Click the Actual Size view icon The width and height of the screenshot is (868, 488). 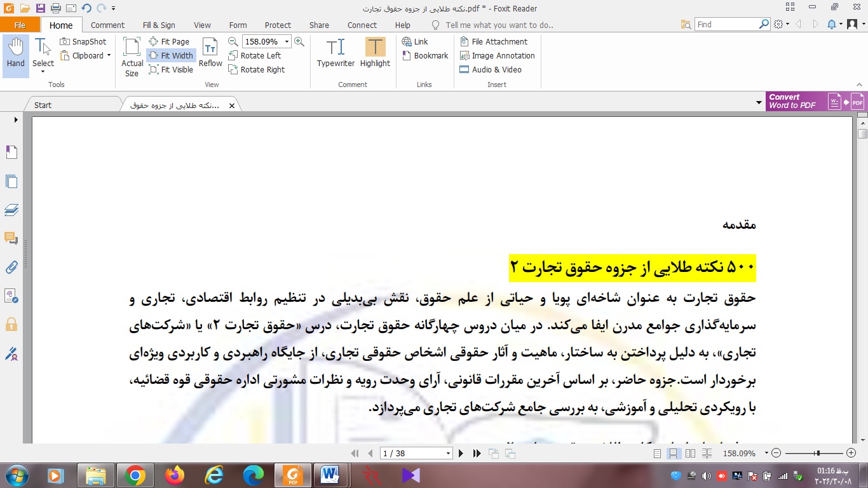[x=132, y=57]
